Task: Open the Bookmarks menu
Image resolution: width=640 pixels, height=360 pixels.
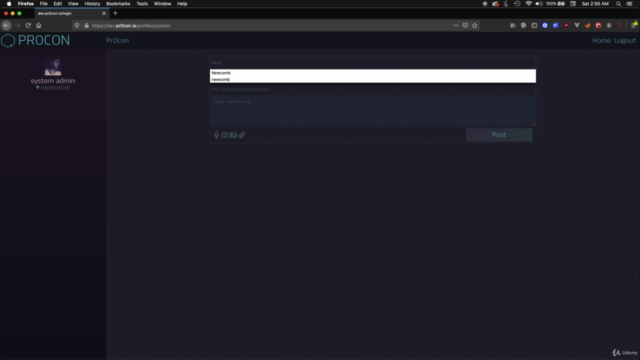Action: point(118,4)
